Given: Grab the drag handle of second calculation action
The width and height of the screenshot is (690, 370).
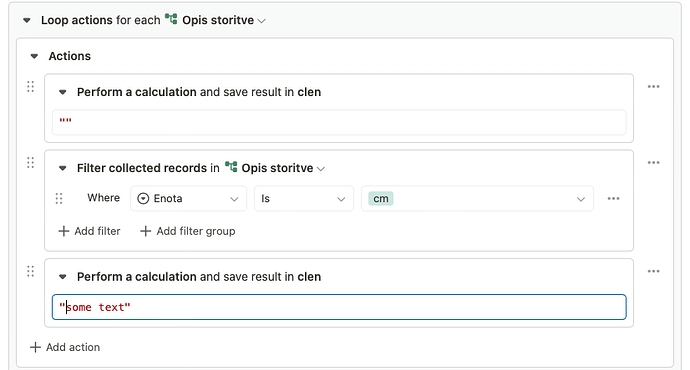Looking at the screenshot, I should (x=30, y=271).
